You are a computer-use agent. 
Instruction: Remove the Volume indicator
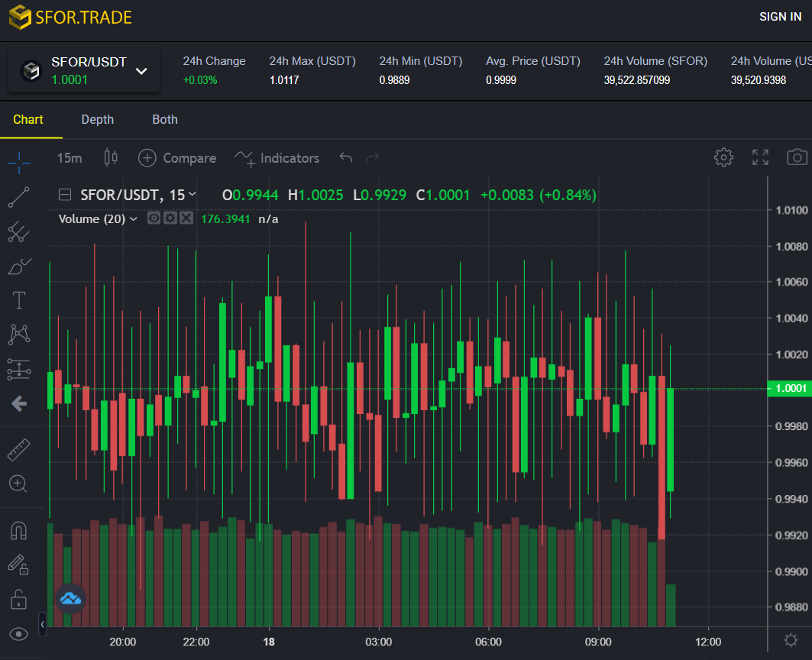pos(186,218)
